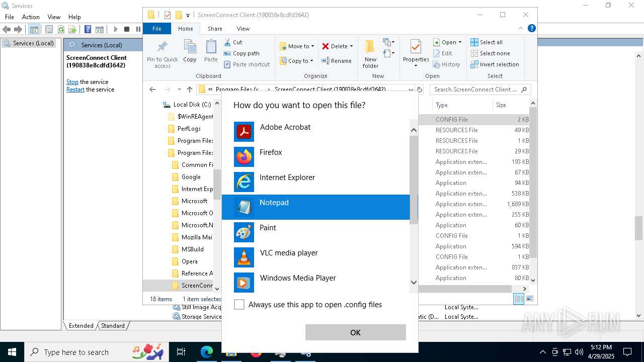Create a New folder from the ribbon

click(370, 54)
